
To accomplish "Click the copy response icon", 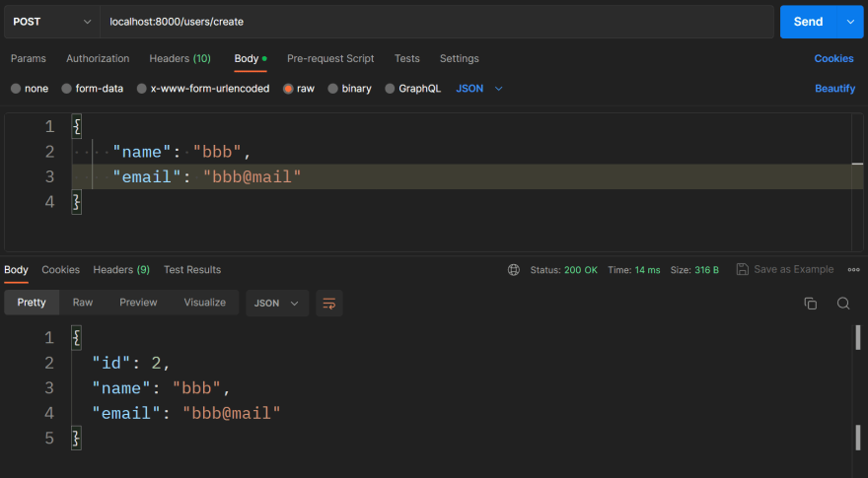I will pyautogui.click(x=811, y=304).
